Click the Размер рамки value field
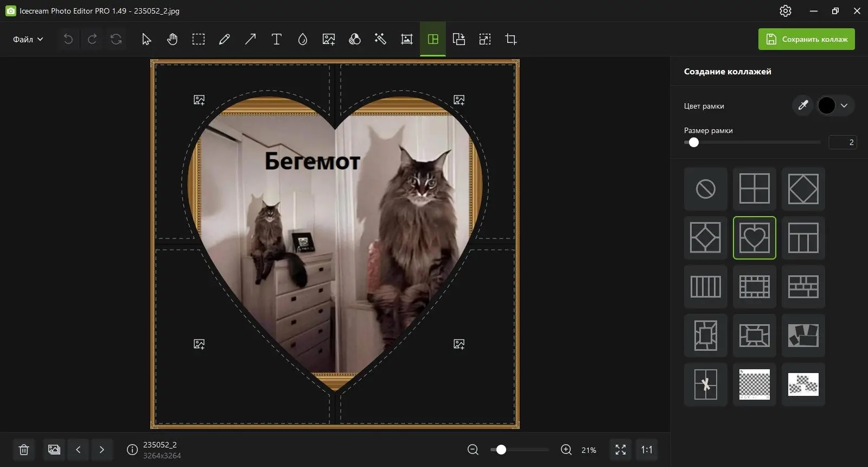 point(843,142)
